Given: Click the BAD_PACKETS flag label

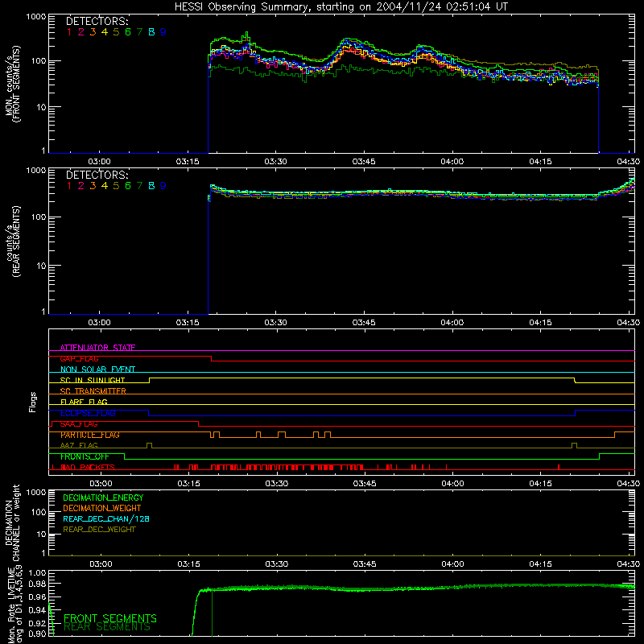Looking at the screenshot, I should click(x=88, y=468).
